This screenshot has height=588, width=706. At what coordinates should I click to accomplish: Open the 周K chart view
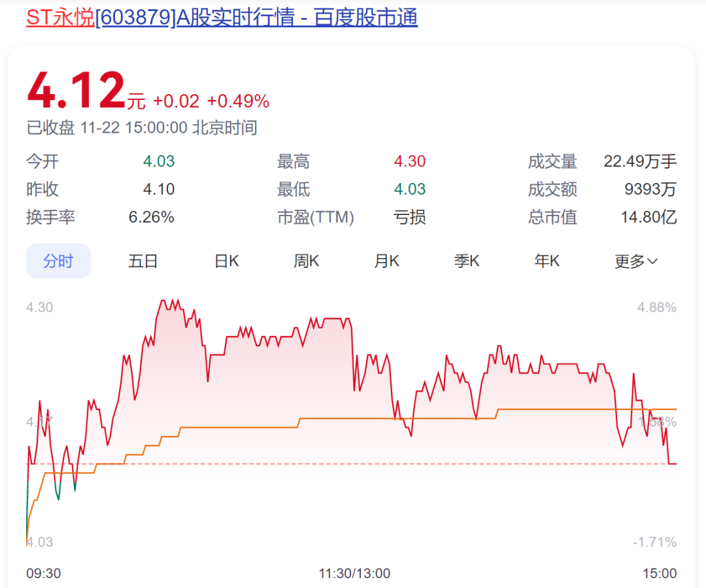point(306,261)
